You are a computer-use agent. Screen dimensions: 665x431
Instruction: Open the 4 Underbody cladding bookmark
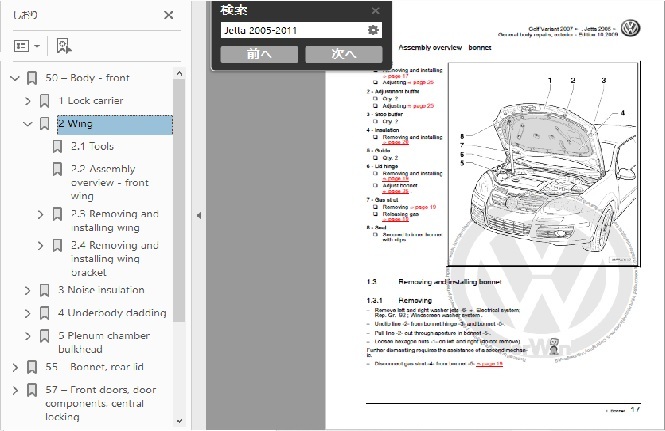coord(112,313)
